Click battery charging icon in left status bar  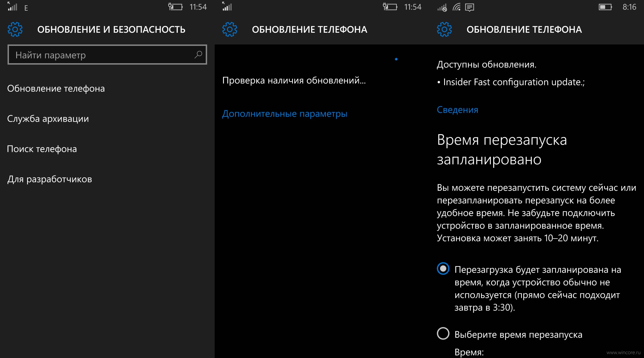click(x=175, y=7)
